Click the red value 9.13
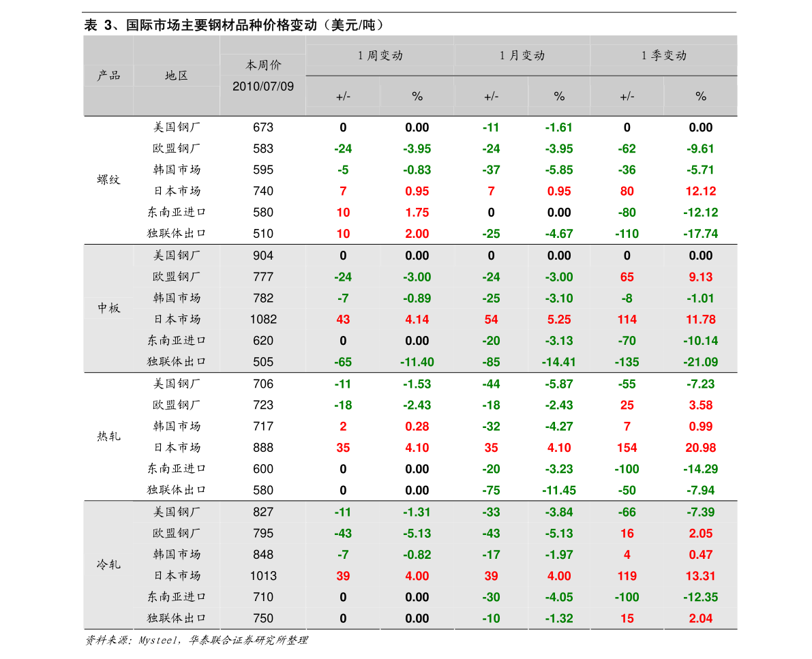812x659 pixels. 701,277
